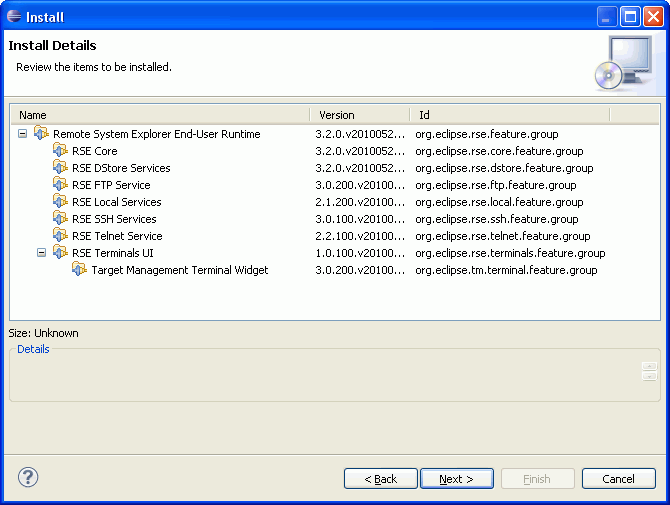Collapse the Remote System Explorer End-User Runtime node
670x505 pixels.
point(22,134)
